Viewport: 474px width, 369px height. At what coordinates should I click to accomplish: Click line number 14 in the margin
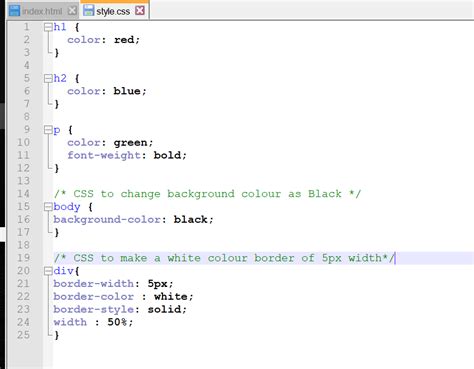23,194
